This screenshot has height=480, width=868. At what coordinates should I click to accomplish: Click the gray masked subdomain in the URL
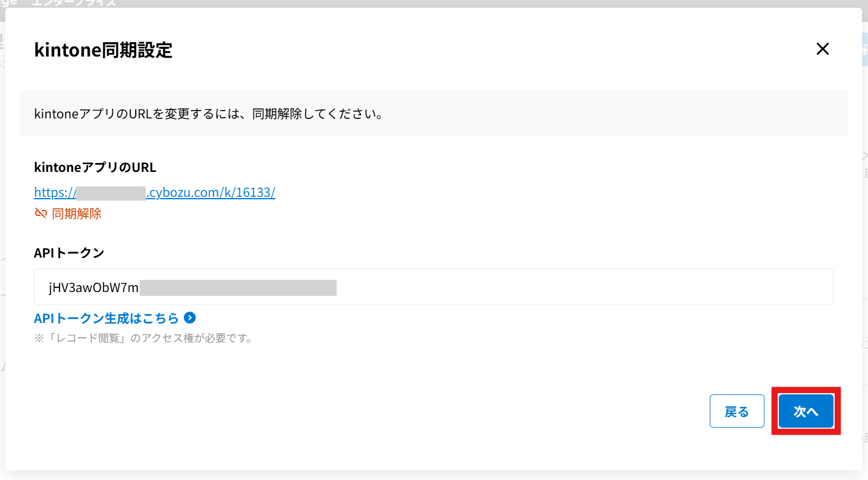point(111,193)
